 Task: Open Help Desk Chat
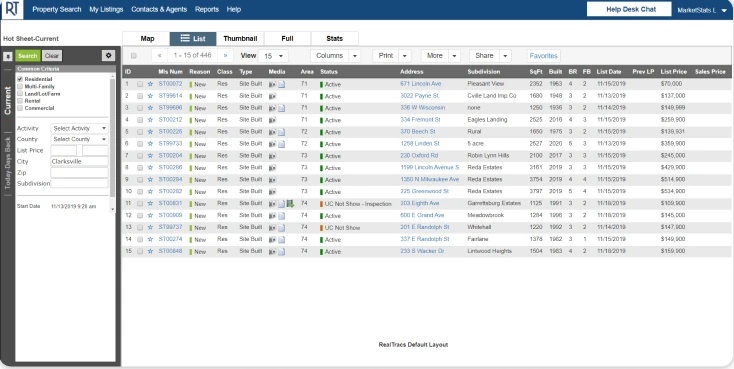pyautogui.click(x=629, y=9)
